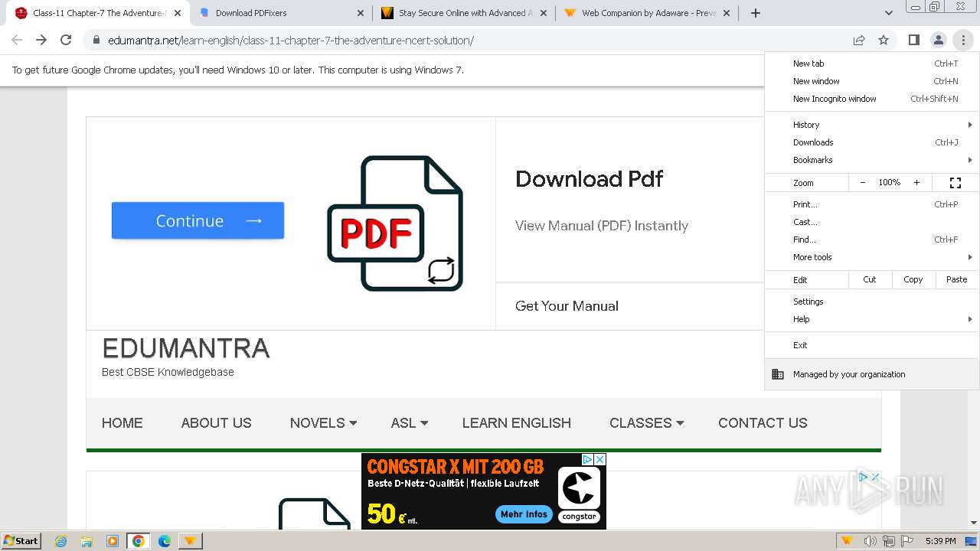Close the Congstar ad with X icon
This screenshot has height=551, width=980.
(x=600, y=459)
